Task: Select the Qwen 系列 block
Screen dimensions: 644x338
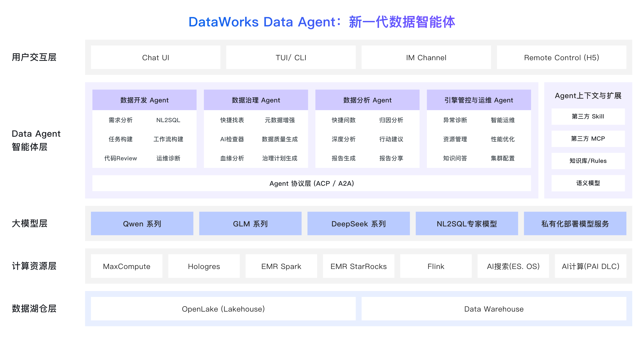Action: point(142,223)
